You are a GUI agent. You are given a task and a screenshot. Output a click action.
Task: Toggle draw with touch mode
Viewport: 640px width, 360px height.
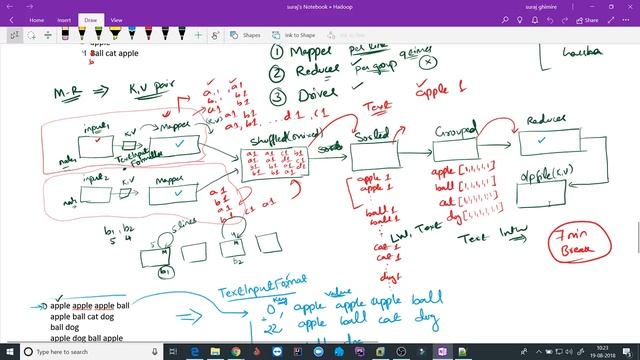(215, 36)
